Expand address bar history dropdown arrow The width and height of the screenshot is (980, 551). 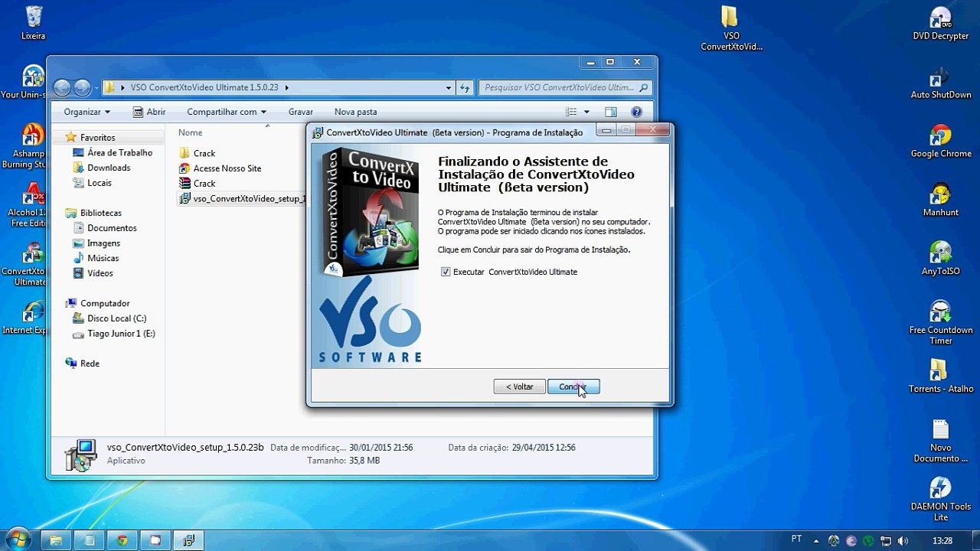[x=449, y=87]
